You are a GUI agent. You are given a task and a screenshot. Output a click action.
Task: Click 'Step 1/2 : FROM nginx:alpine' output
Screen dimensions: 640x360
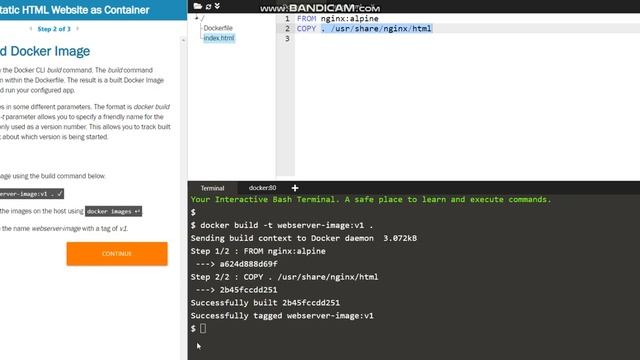pos(258,251)
